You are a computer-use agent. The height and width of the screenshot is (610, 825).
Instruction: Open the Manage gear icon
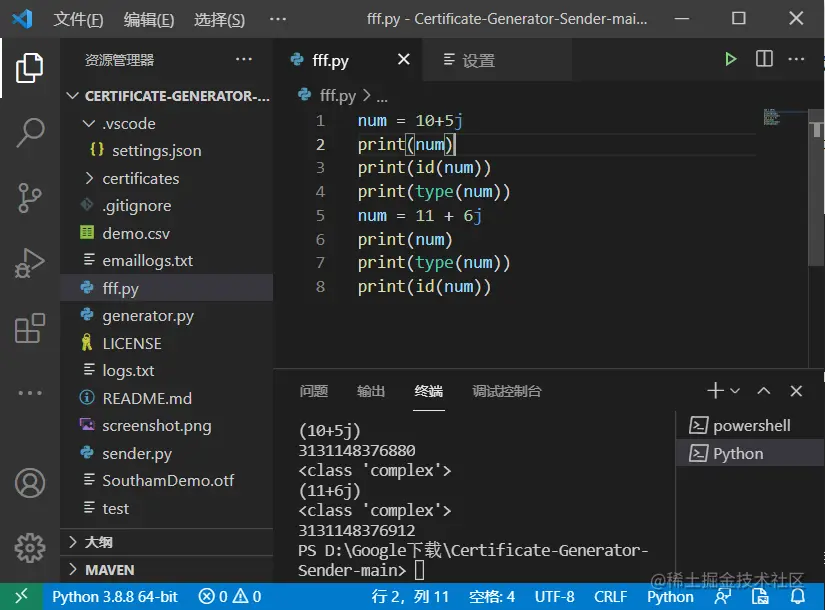pos(29,548)
